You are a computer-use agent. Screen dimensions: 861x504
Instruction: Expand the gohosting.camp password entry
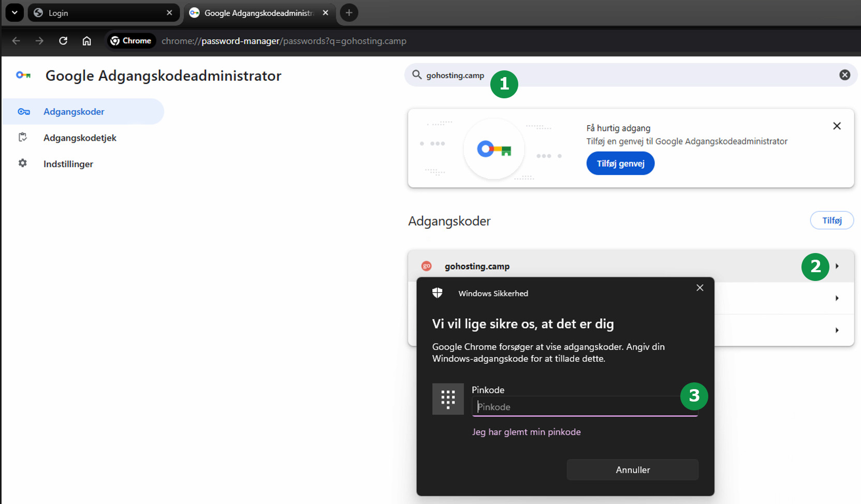pyautogui.click(x=837, y=266)
